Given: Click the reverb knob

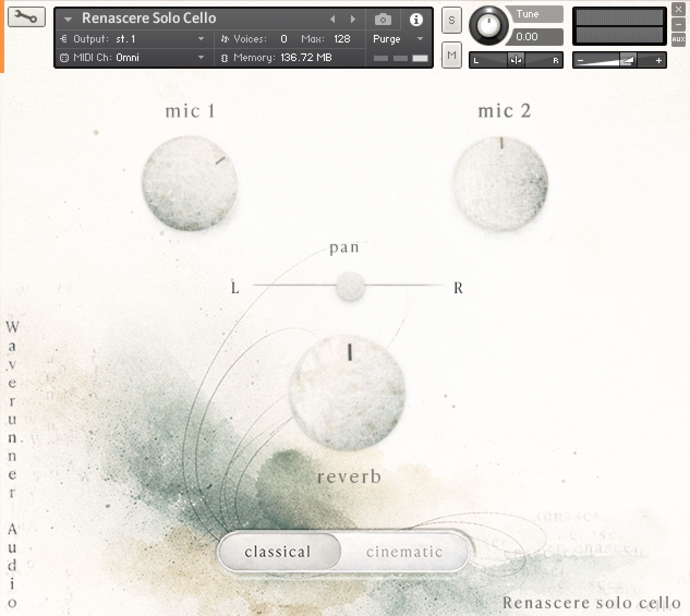Looking at the screenshot, I should click(x=348, y=392).
